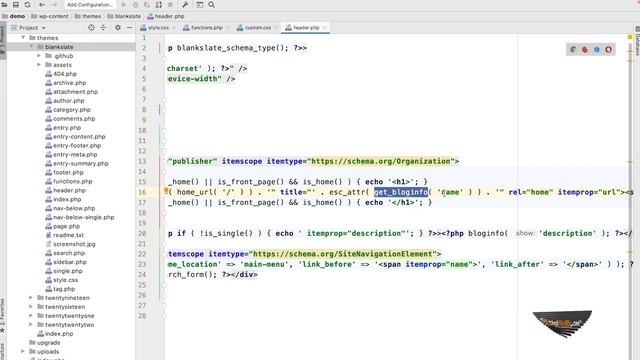The height and width of the screenshot is (360, 640).
Task: Click the Search Everywhere magnifier icon
Action: (x=211, y=5)
